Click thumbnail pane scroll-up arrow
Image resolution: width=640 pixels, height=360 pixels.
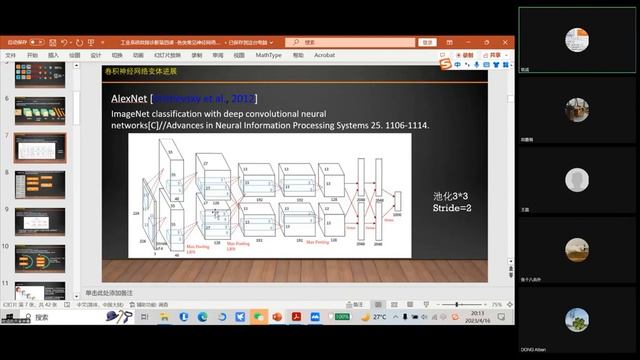(76, 65)
